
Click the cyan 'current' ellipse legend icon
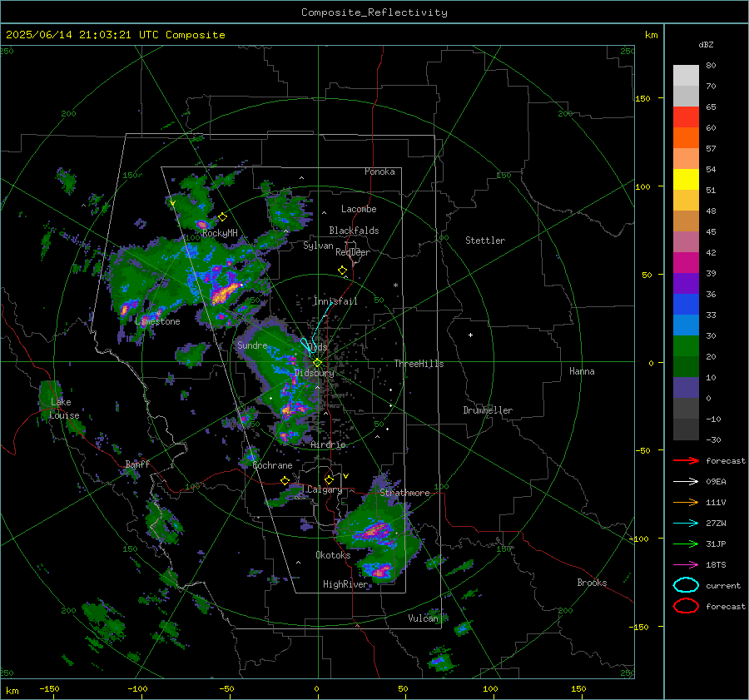tap(686, 585)
